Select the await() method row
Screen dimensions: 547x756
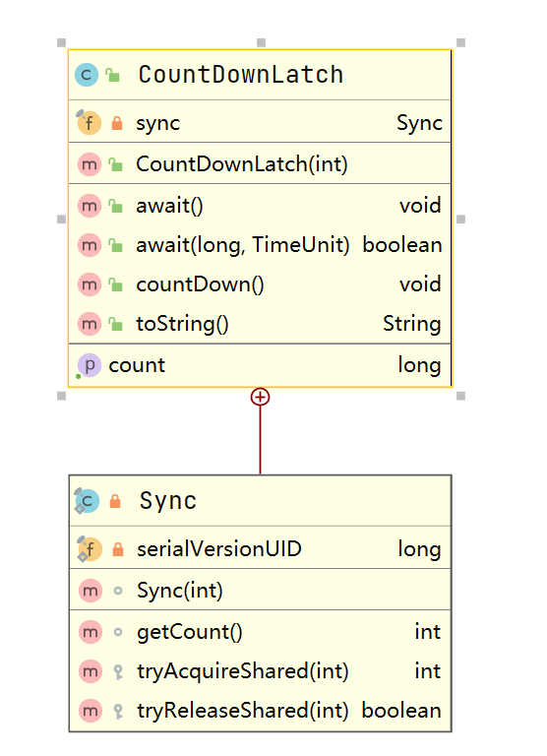tap(260, 206)
